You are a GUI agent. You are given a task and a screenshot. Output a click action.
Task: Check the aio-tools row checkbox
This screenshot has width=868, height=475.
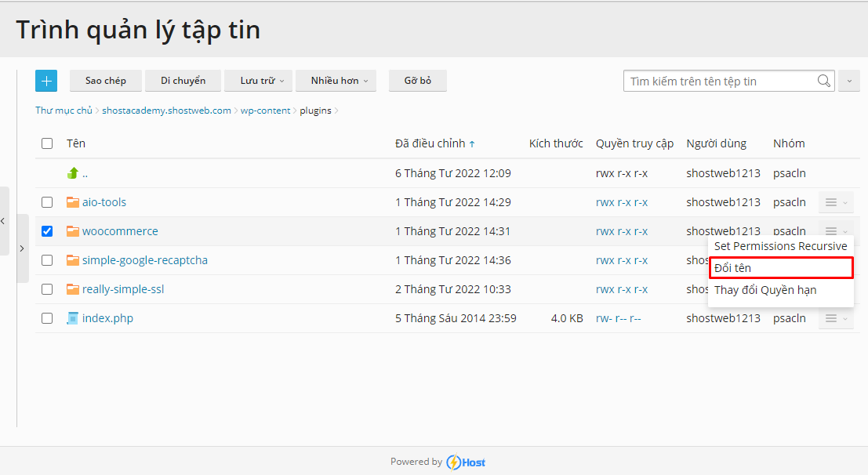[x=46, y=201]
